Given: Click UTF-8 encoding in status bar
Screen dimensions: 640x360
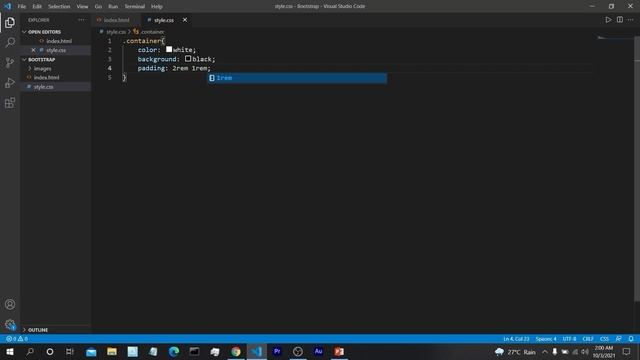Looking at the screenshot, I should point(569,339).
